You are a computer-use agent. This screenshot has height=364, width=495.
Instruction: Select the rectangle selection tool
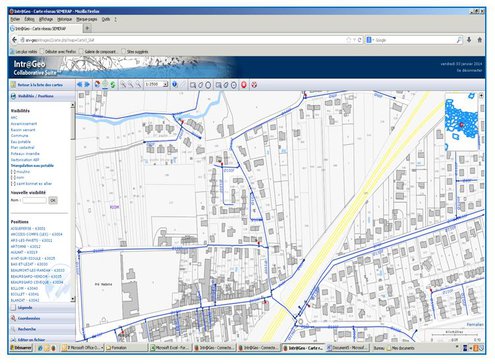[193, 85]
